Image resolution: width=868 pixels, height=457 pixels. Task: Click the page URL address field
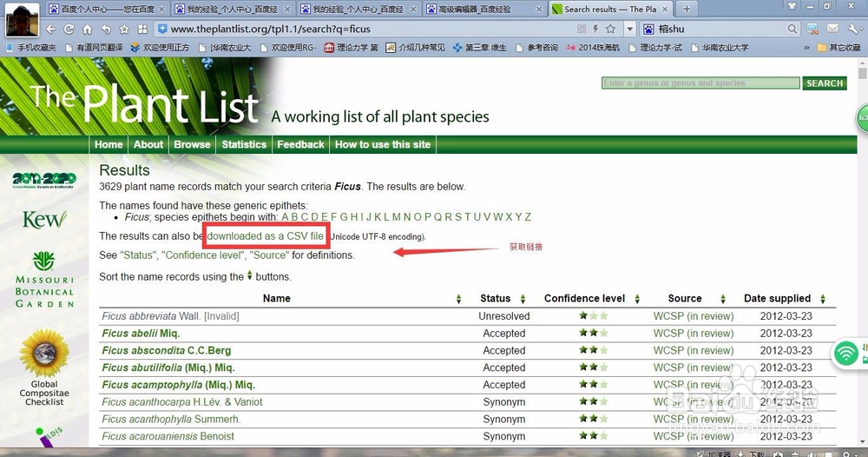point(365,29)
